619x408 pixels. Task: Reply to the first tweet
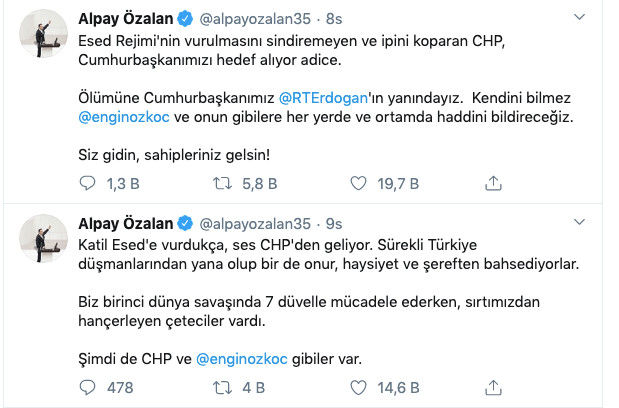pyautogui.click(x=87, y=182)
